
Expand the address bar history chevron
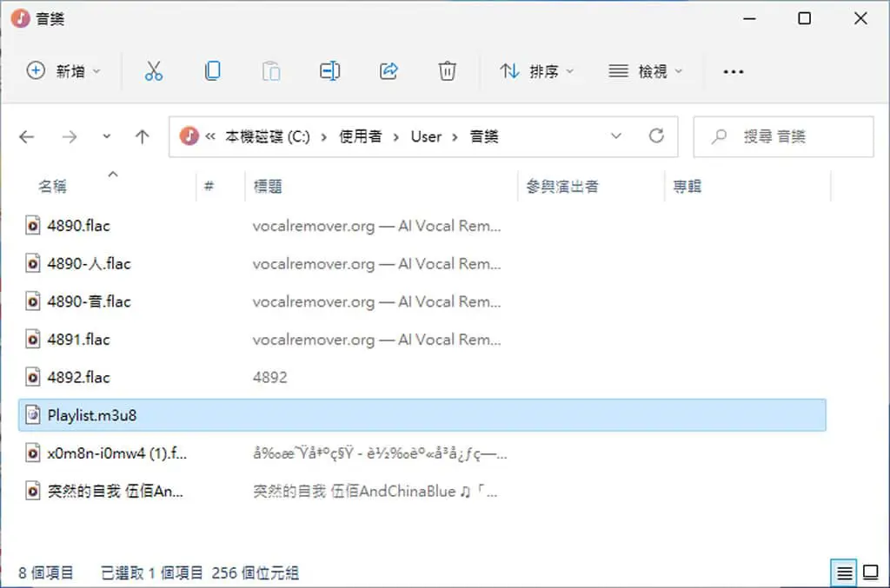(616, 136)
